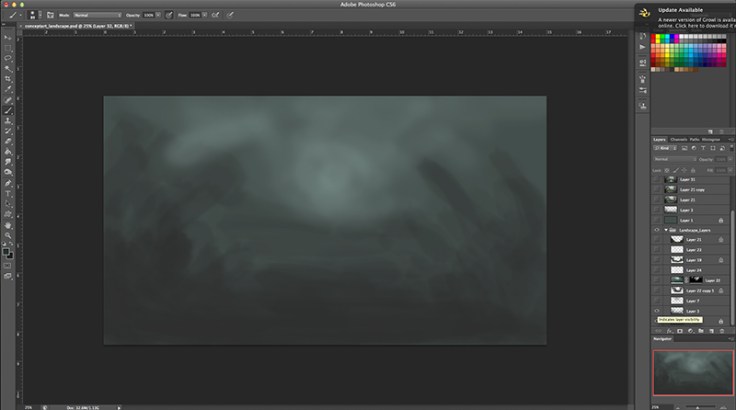Change the screen mode icon
The image size is (736, 410).
(8, 277)
